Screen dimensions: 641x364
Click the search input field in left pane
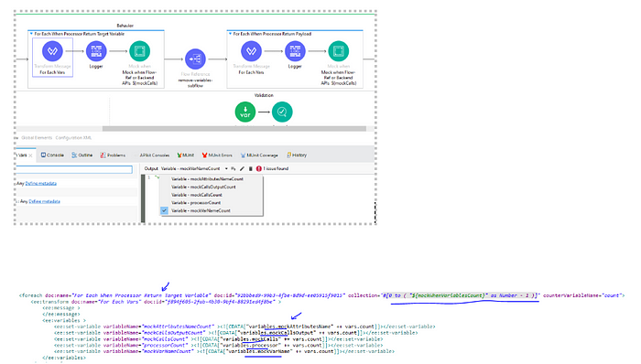74,169
